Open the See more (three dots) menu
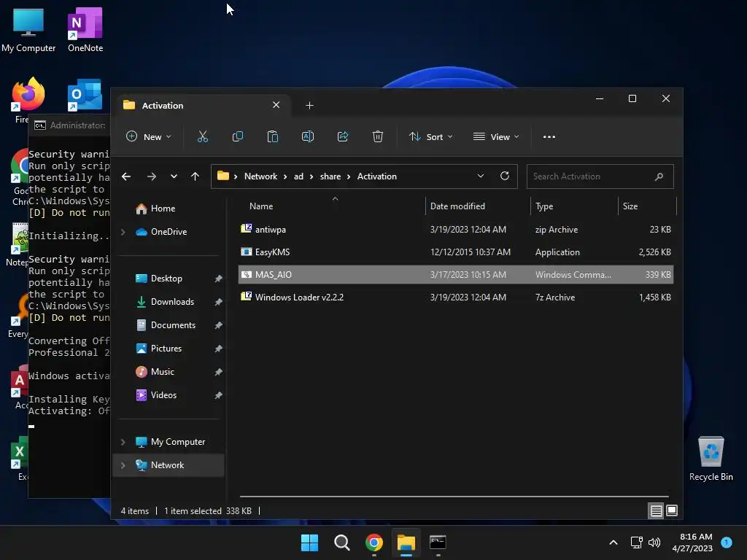Viewport: 747px width, 560px height. (549, 136)
